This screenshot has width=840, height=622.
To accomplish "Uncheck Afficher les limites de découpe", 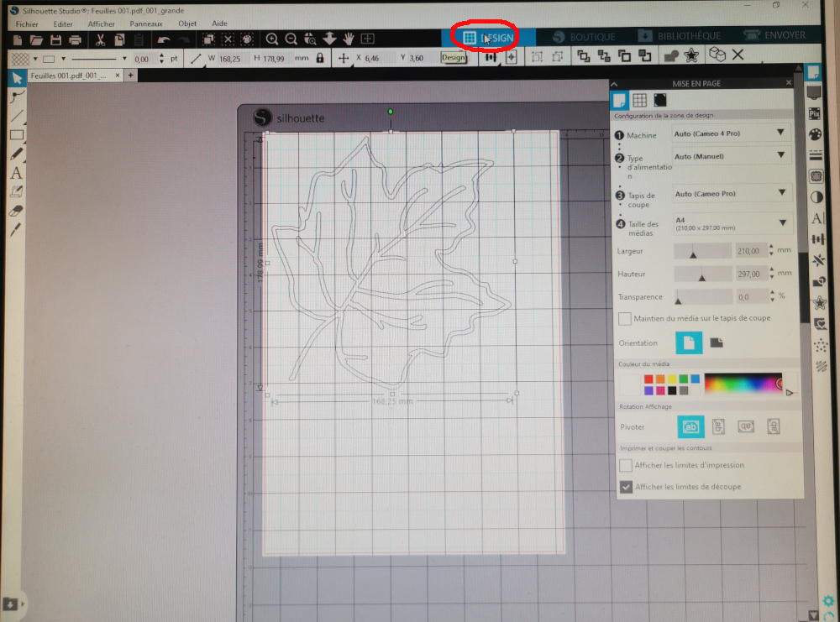I will pyautogui.click(x=625, y=487).
